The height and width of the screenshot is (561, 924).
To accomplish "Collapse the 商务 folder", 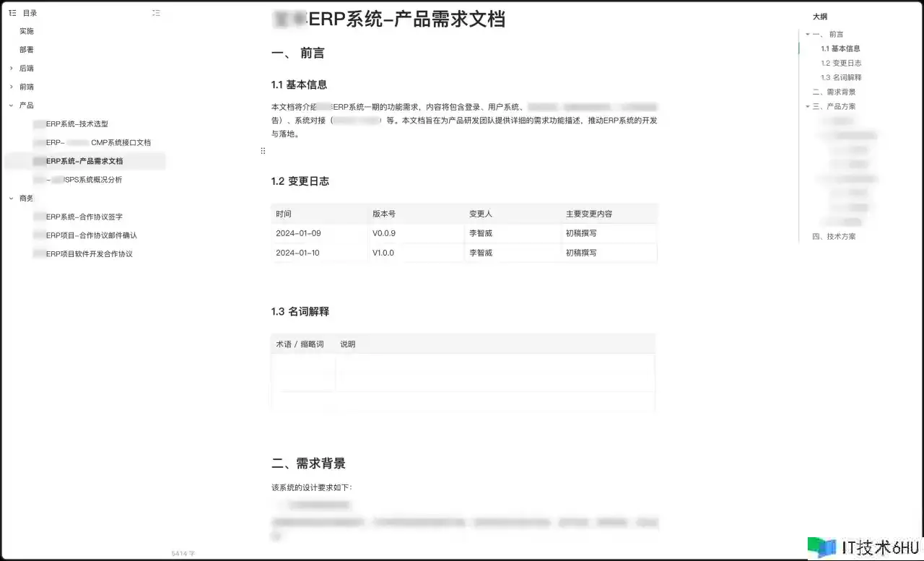I will click(12, 199).
